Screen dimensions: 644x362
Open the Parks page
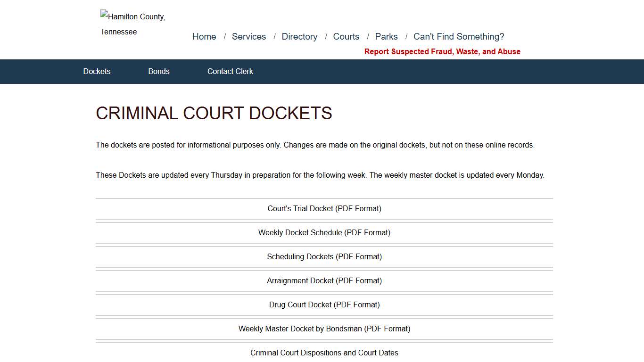(386, 36)
